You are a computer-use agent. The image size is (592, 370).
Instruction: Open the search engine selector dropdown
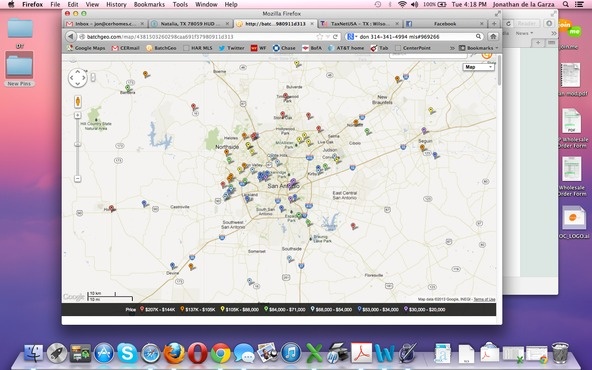point(351,37)
